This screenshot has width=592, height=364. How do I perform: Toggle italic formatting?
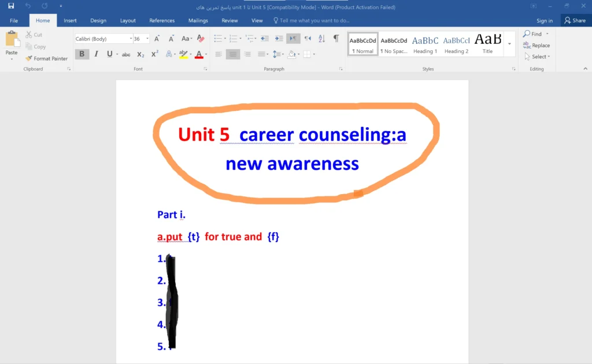(96, 54)
